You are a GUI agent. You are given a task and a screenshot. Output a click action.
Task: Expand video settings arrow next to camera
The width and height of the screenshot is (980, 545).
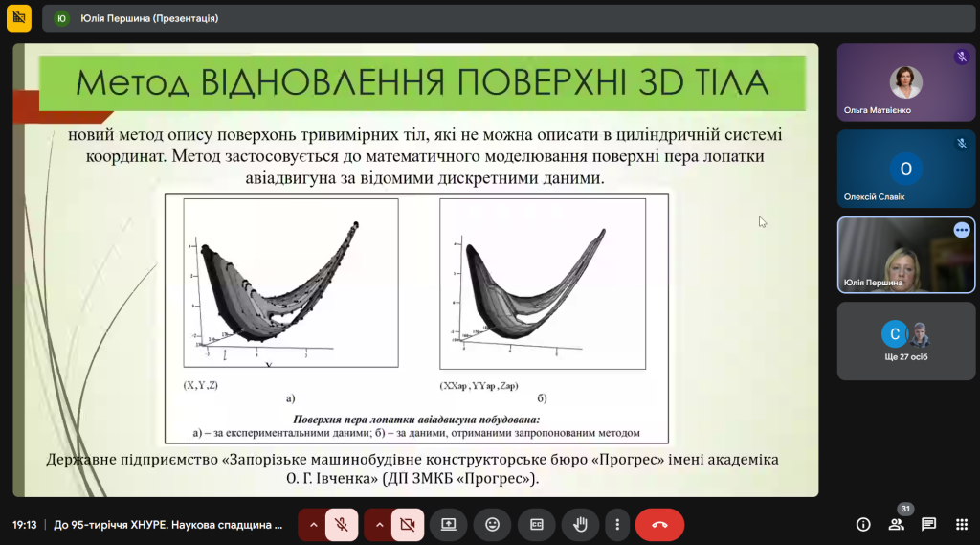click(378, 525)
